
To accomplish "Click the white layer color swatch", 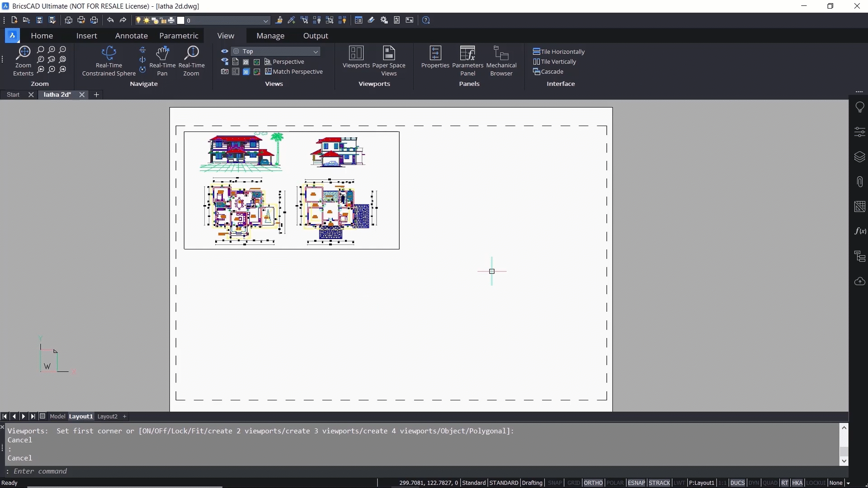I will (x=181, y=20).
